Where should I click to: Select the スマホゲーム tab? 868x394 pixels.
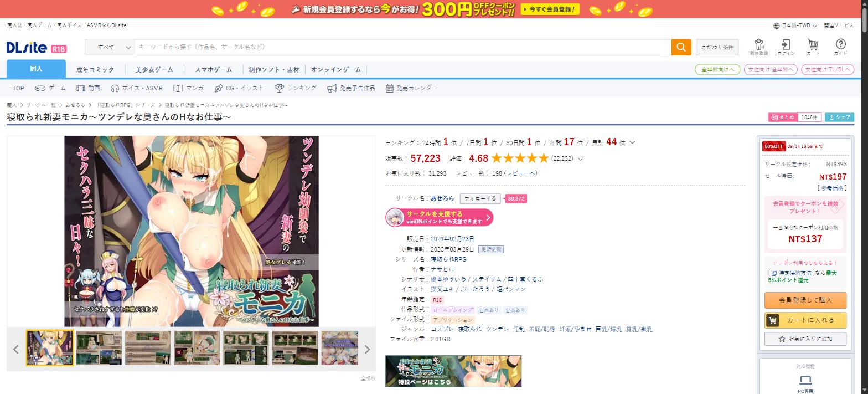[x=214, y=70]
